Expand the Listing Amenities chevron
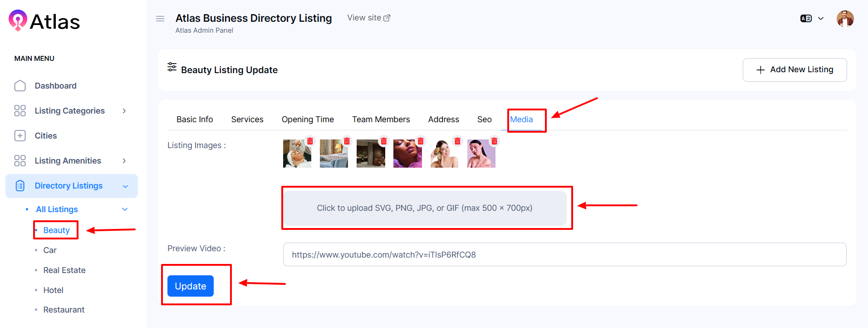This screenshot has height=328, width=868. [124, 161]
